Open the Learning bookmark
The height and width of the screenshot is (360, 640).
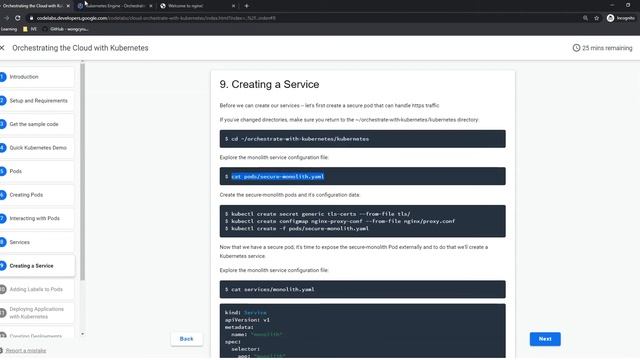point(9,29)
